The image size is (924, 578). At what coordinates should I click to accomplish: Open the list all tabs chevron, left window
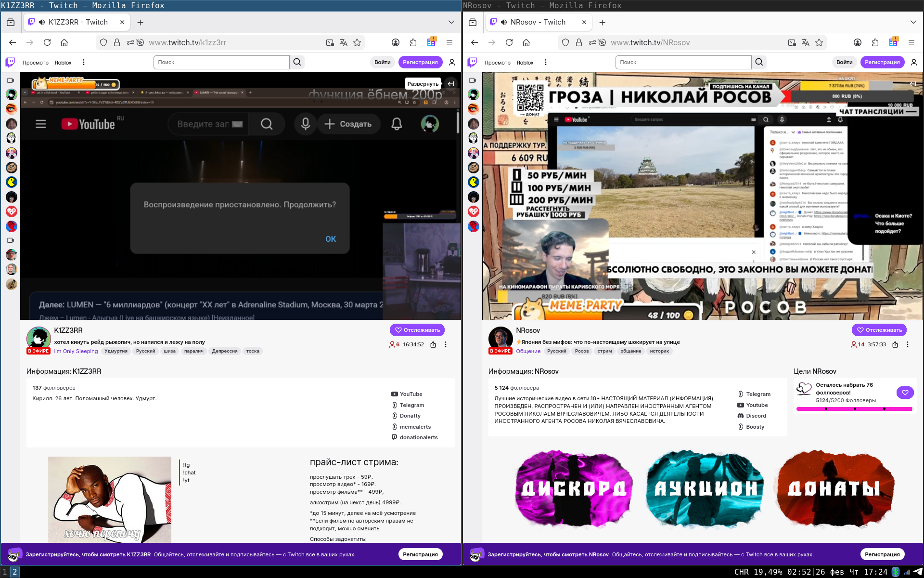coord(451,22)
